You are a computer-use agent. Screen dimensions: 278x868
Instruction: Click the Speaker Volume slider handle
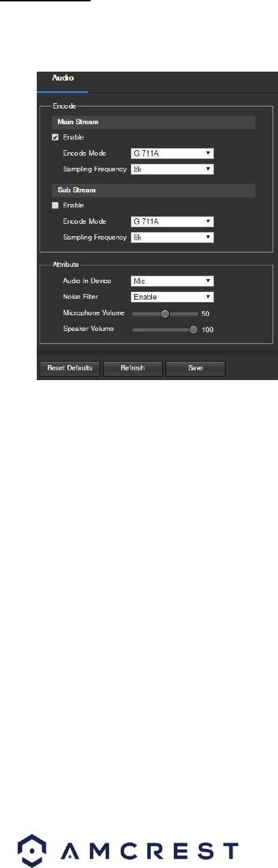pyautogui.click(x=194, y=329)
